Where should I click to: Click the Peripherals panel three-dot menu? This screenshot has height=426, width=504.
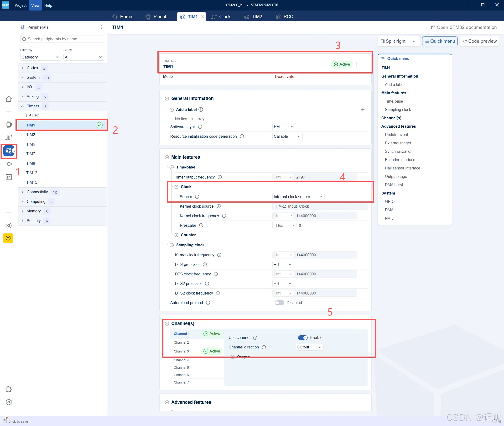click(102, 27)
